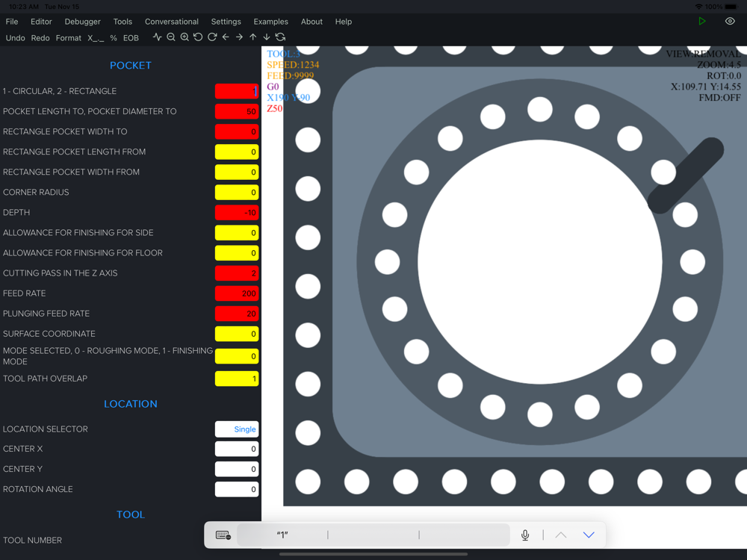Screen dimensions: 747x560
Task: Pan view down with arrow icon
Action: pyautogui.click(x=267, y=37)
